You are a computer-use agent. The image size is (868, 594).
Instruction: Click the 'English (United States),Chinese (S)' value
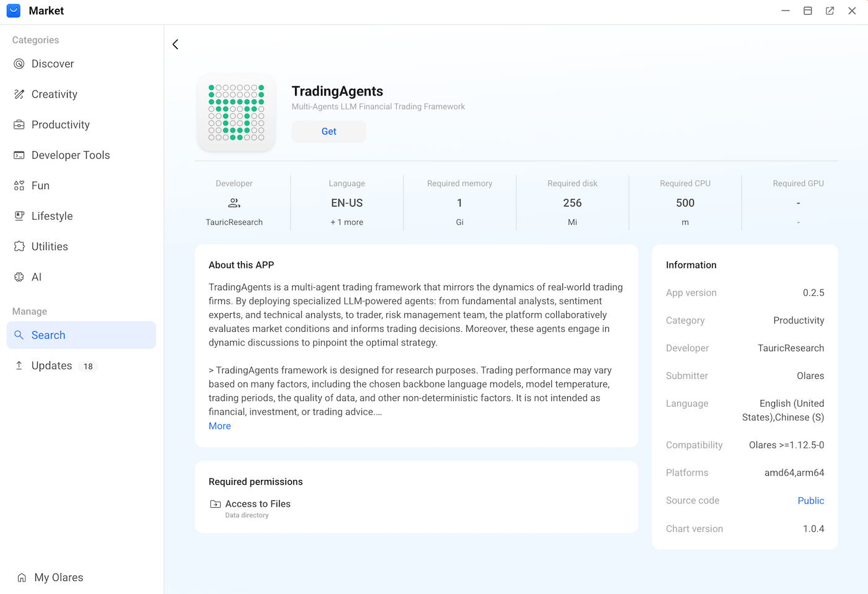tap(783, 410)
